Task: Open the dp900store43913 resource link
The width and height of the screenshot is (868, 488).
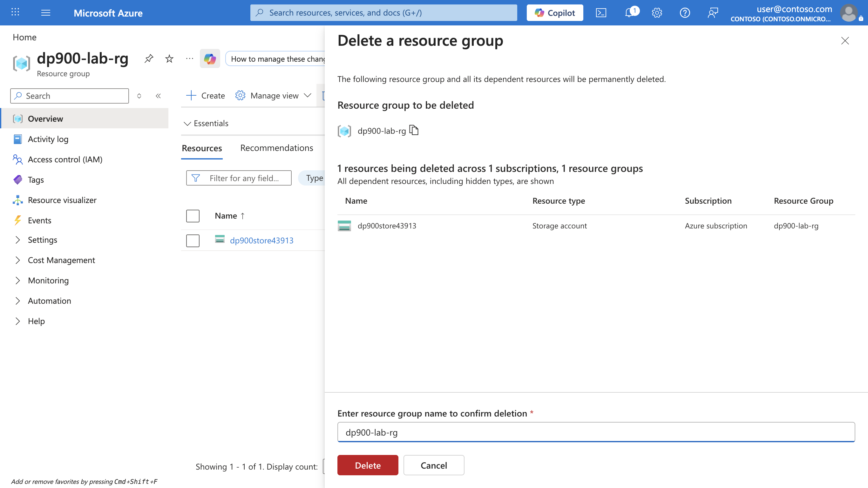Action: [261, 240]
